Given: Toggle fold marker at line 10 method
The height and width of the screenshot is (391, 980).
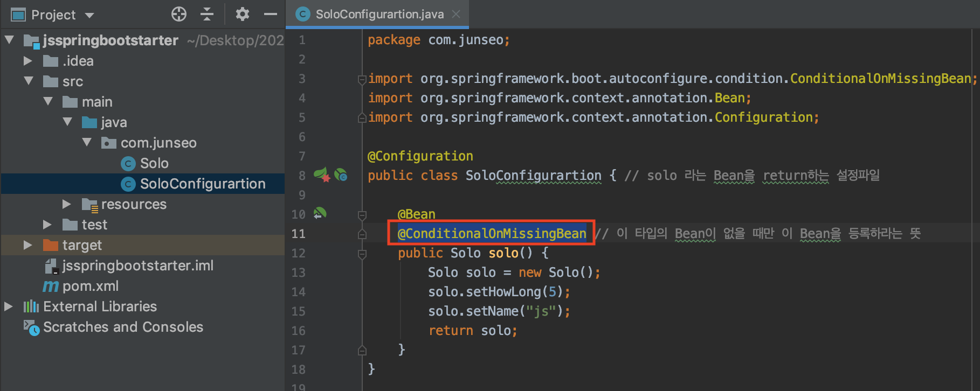Looking at the screenshot, I should tap(362, 215).
